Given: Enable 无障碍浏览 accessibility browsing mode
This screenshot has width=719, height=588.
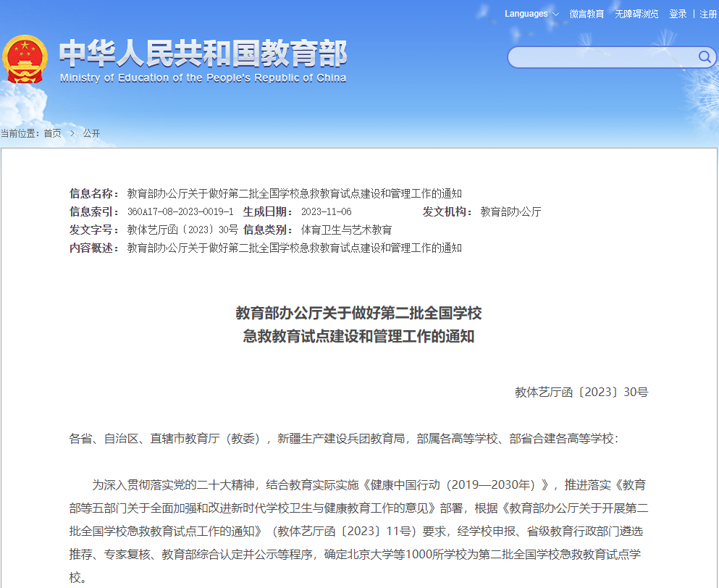Looking at the screenshot, I should 636,14.
